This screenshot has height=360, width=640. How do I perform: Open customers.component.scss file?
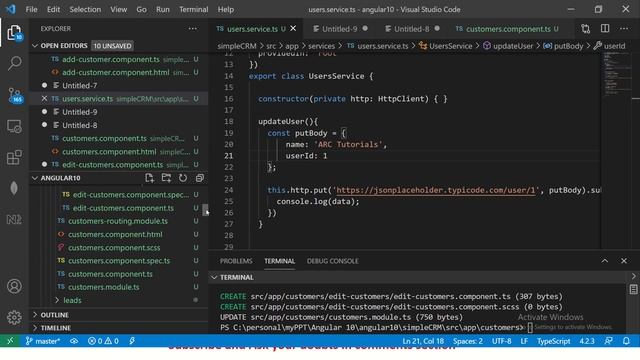coord(114,248)
